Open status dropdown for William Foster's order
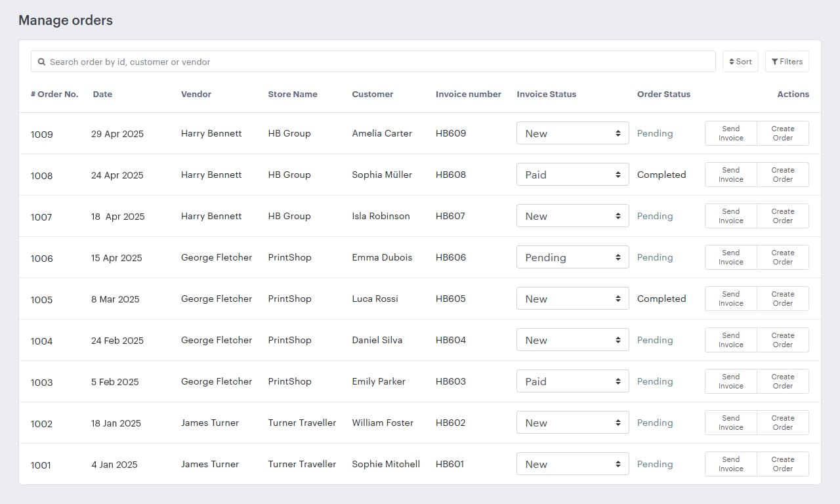Screen dimensions: 840x504 572,423
